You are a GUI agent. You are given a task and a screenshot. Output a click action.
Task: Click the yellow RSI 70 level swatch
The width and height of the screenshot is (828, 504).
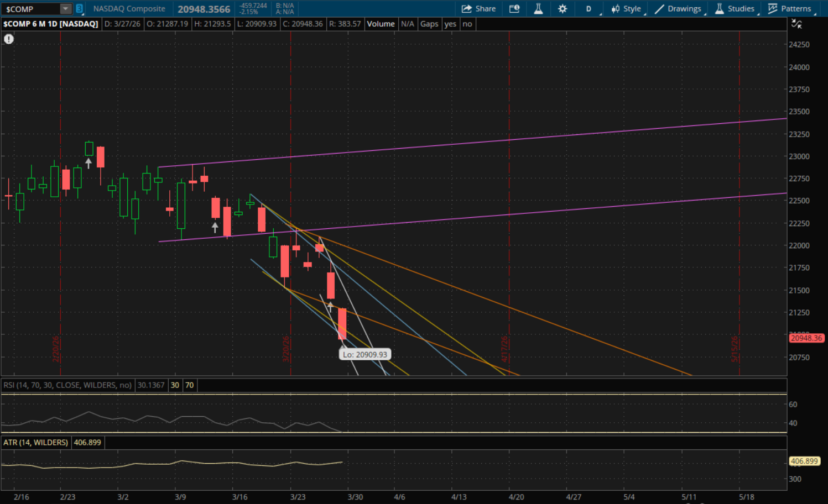[x=190, y=385]
